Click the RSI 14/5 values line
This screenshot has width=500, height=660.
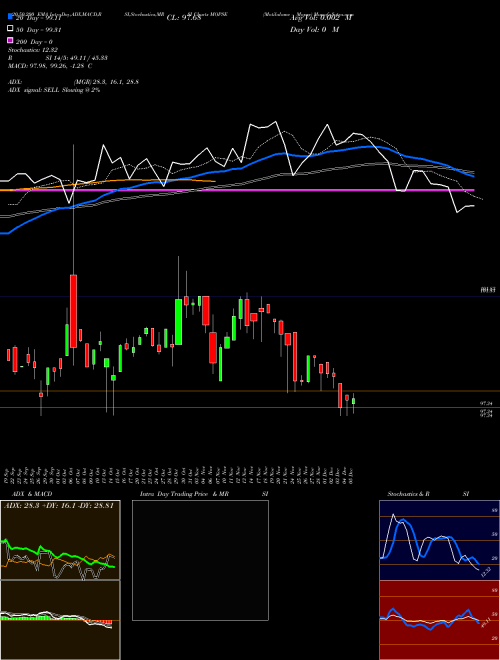pos(58,58)
